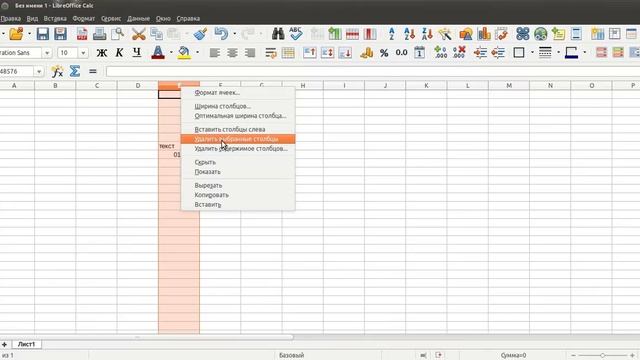This screenshot has width=640, height=360.
Task: Switch to the Лист1 sheet tab
Action: click(27, 344)
